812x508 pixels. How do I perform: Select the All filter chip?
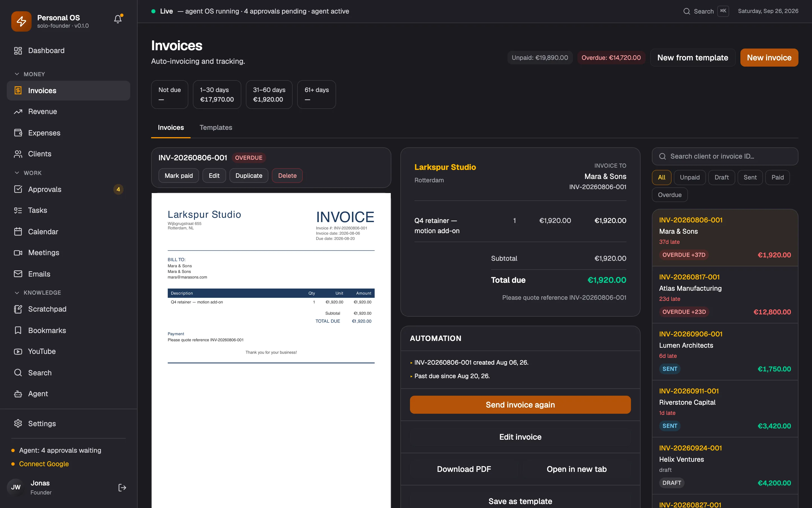tap(661, 178)
